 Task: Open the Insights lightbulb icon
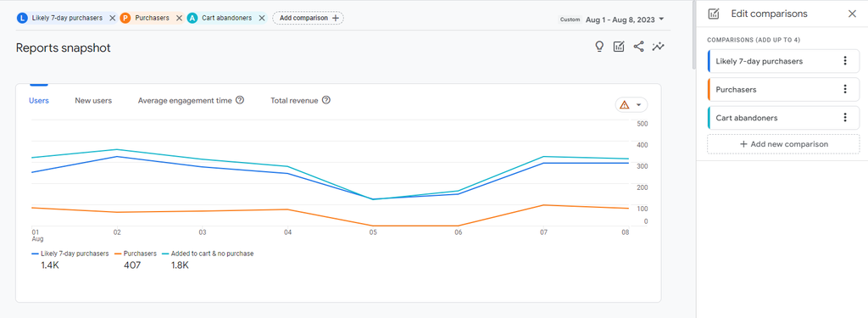599,47
